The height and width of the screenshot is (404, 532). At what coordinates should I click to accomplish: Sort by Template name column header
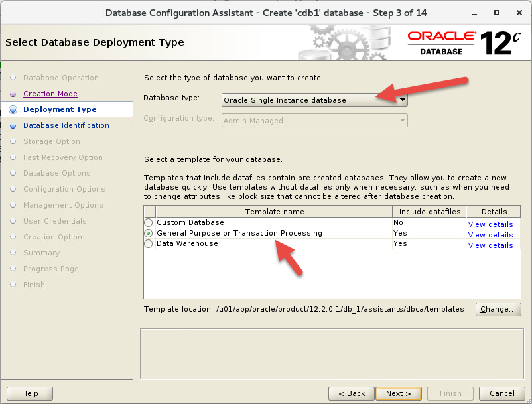274,212
